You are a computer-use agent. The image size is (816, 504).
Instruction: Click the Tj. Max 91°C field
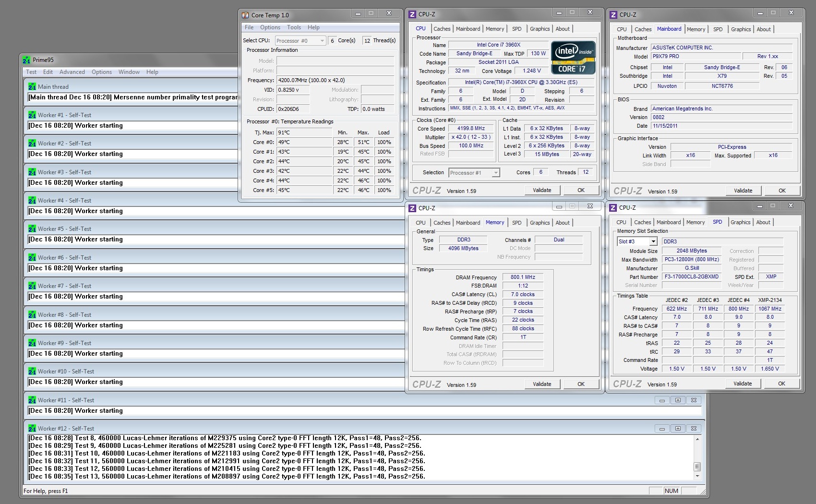coord(304,132)
